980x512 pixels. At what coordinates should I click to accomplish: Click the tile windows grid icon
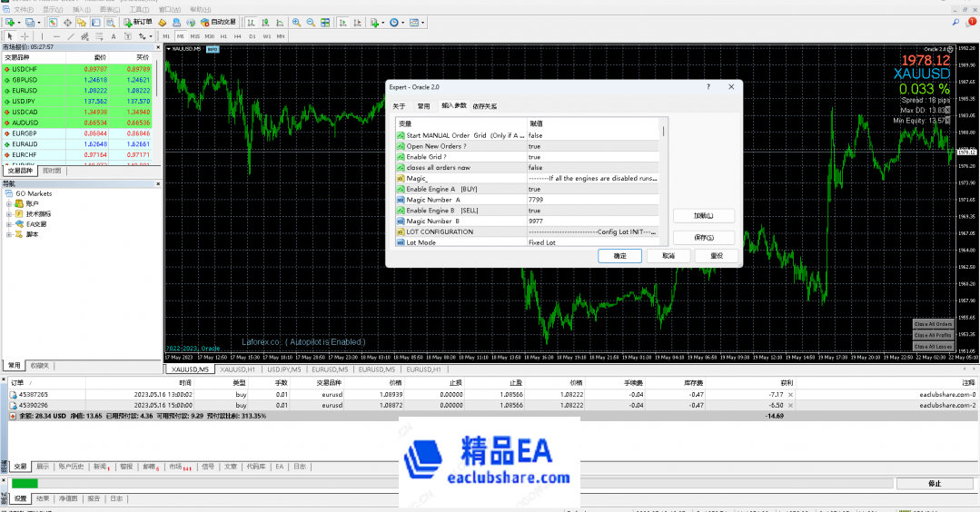pyautogui.click(x=324, y=22)
